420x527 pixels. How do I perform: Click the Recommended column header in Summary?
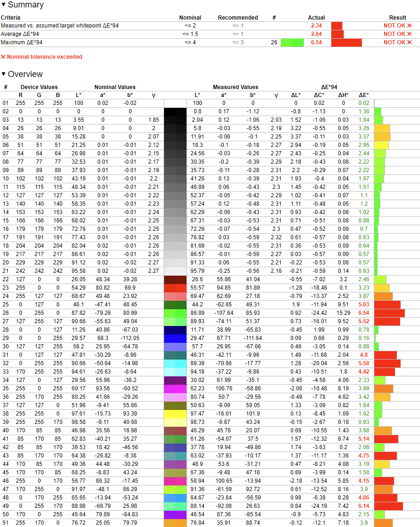pyautogui.click(x=238, y=17)
